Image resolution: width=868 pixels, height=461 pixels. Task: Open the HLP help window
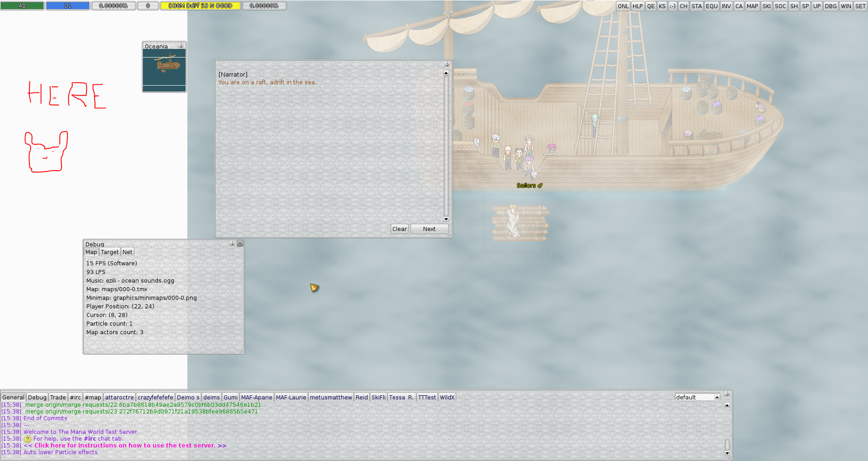(x=638, y=6)
